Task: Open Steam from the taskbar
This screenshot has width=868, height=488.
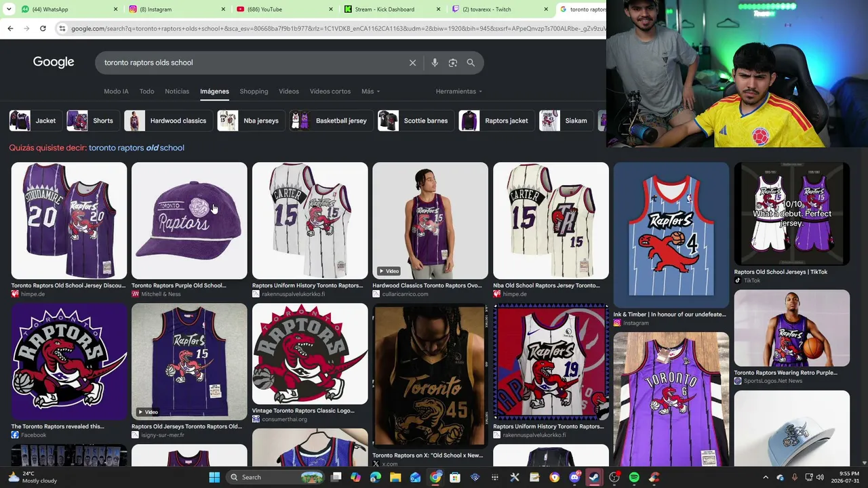Action: pyautogui.click(x=594, y=477)
